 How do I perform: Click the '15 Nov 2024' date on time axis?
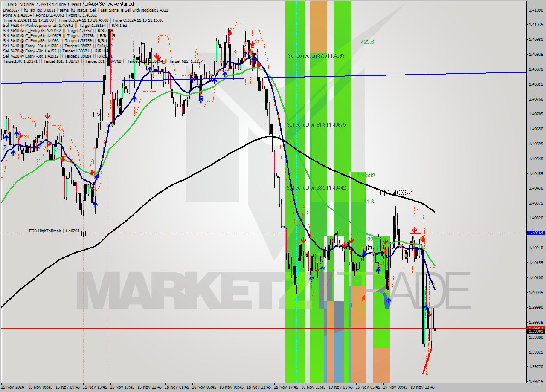point(13,387)
